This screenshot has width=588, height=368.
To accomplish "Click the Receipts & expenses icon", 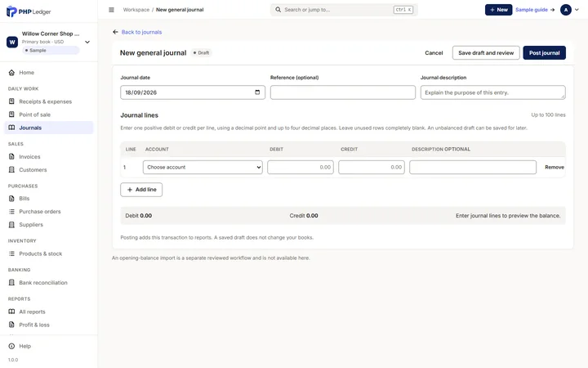I will tap(11, 101).
